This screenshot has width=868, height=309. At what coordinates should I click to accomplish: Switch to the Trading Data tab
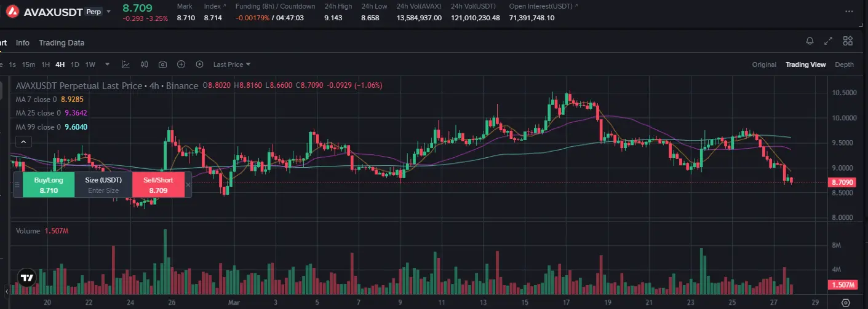(62, 43)
